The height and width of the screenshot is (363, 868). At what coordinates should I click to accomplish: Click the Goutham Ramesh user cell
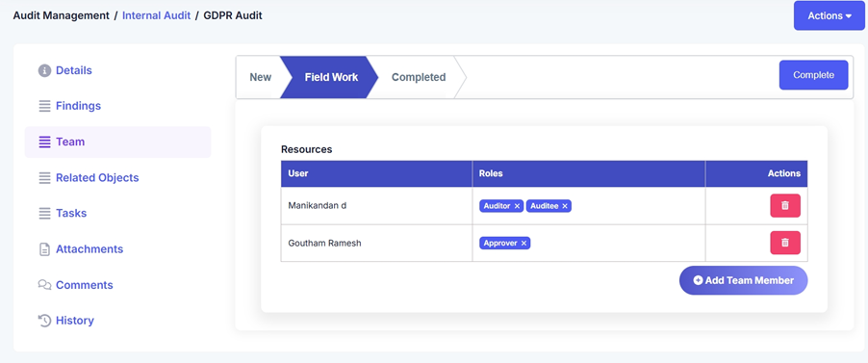376,243
